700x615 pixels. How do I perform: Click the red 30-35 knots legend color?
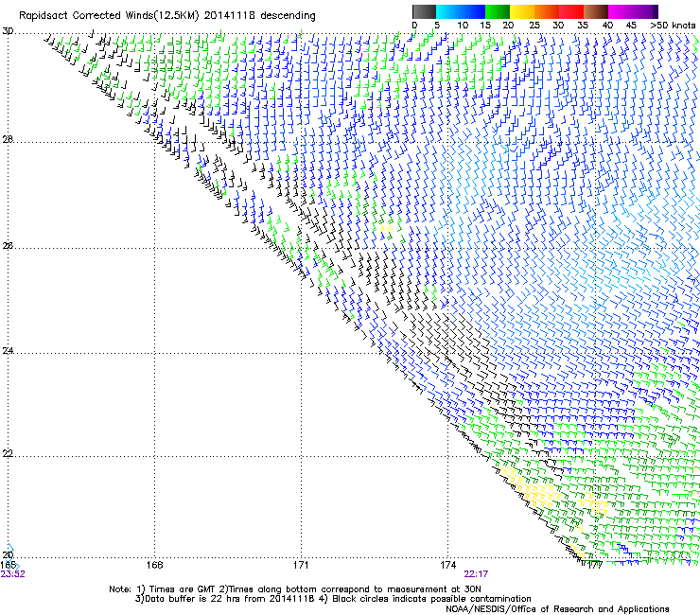571,11
